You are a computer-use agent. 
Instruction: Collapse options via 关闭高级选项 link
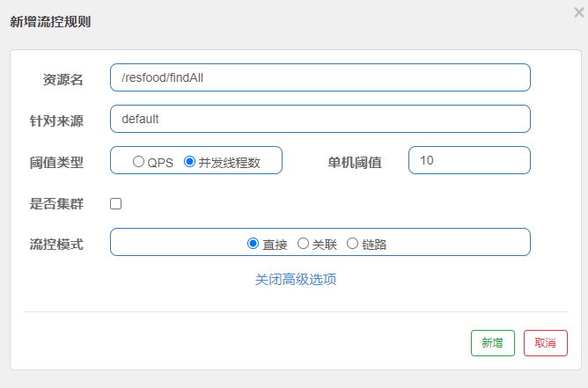(296, 280)
